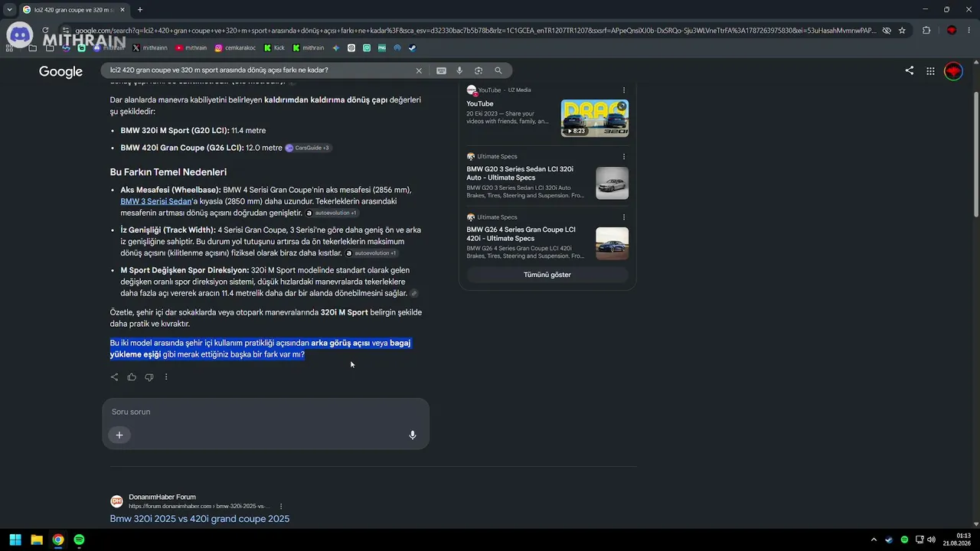This screenshot has width=980, height=551.
Task: Click the Google search query field
Action: coord(258,70)
